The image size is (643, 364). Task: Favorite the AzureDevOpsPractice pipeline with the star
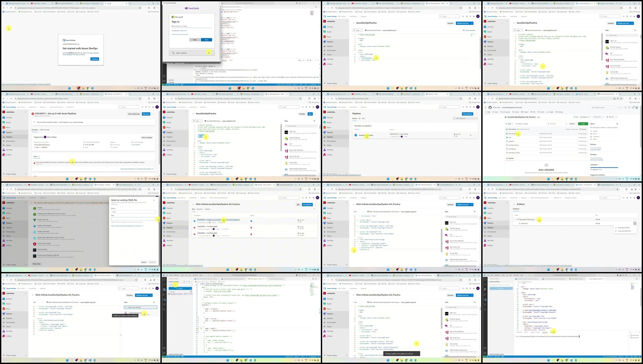point(471,135)
